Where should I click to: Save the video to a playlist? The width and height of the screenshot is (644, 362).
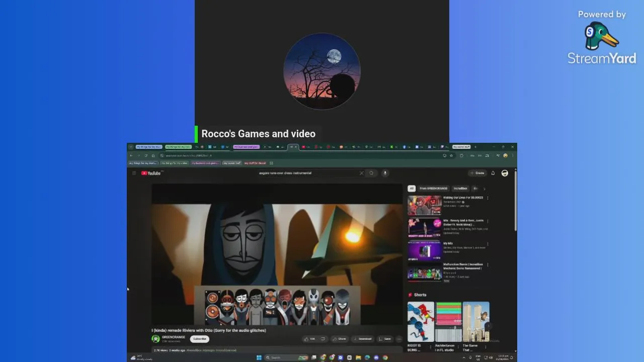385,339
